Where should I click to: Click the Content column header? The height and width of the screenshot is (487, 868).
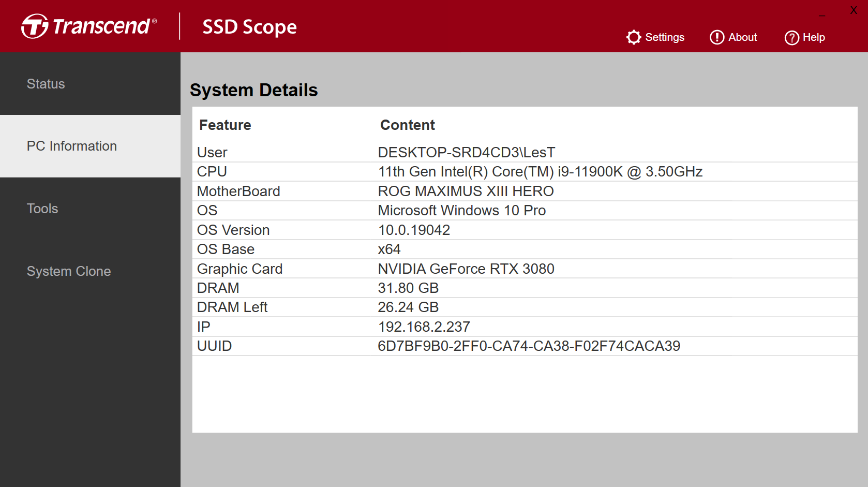point(408,125)
